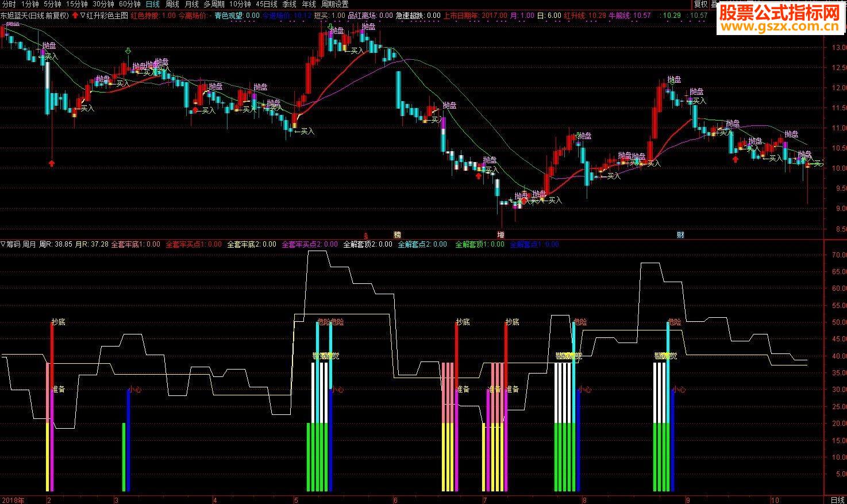Click the 牛熊线 10.57 value label
This screenshot has height=504, width=847.
[x=630, y=16]
